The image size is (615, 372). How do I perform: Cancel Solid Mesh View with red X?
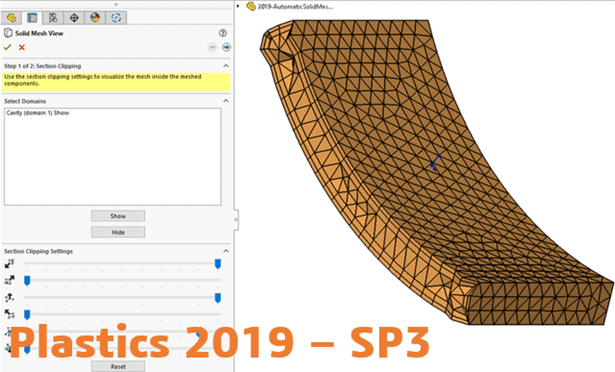[x=22, y=47]
